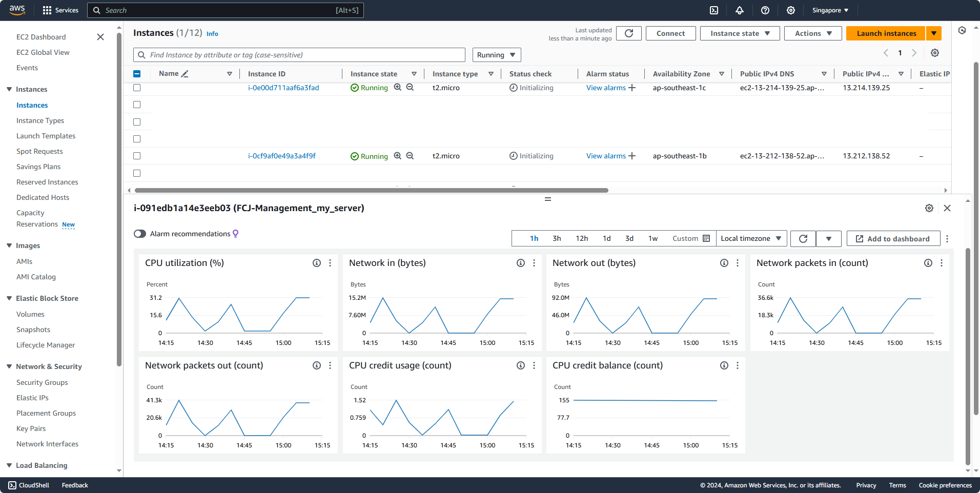Open the Local timezone dropdown
The width and height of the screenshot is (980, 493).
[x=751, y=238]
